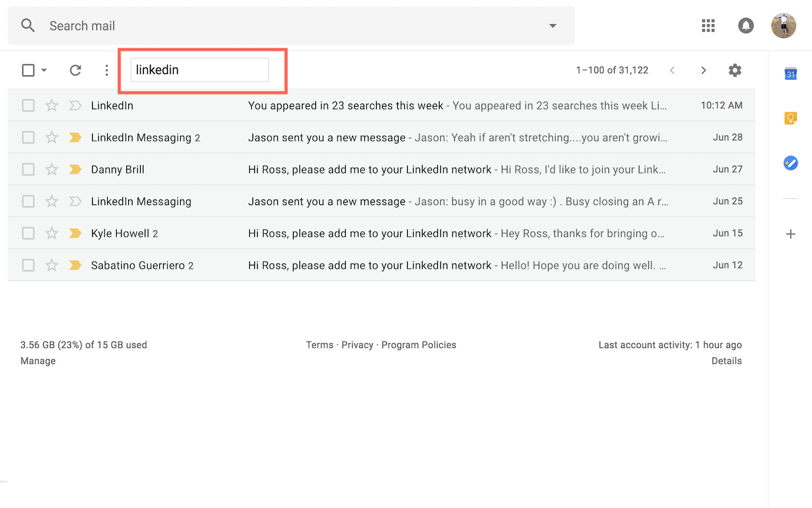Select all emails using the header checkbox
This screenshot has width=812, height=508.
pos(27,70)
